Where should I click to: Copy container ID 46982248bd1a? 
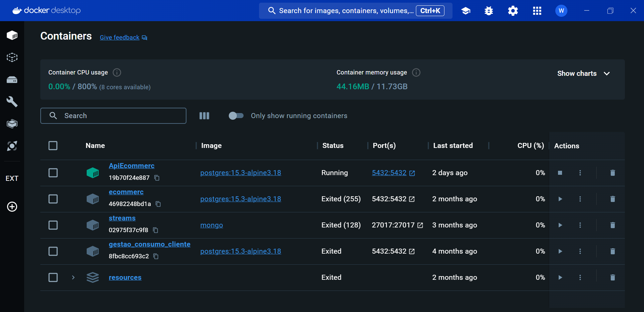(x=158, y=204)
